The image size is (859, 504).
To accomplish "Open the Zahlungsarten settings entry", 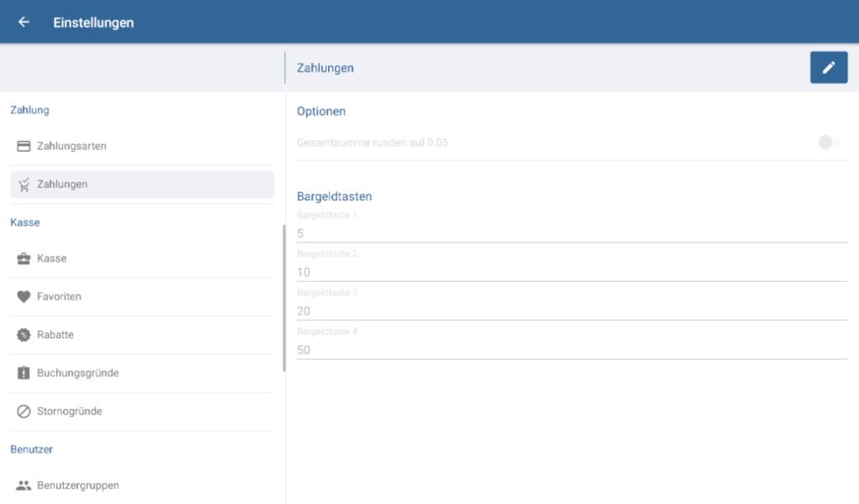I will 71,147.
